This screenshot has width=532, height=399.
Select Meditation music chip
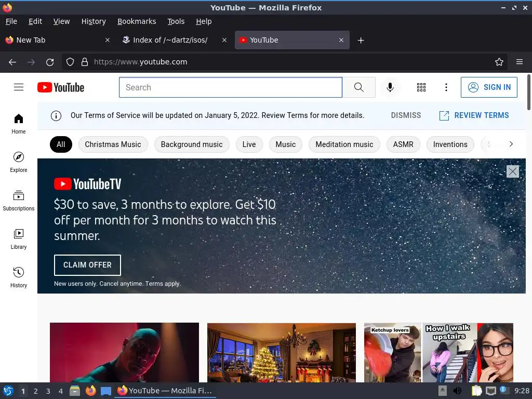(344, 144)
